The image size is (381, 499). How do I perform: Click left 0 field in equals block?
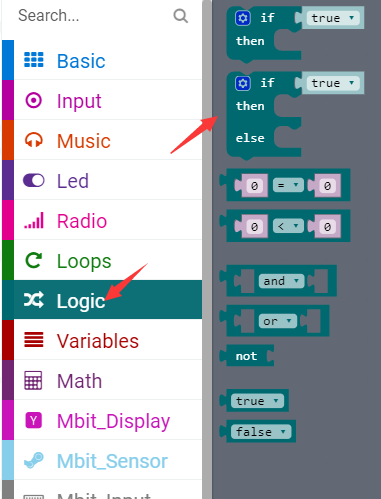(x=255, y=186)
